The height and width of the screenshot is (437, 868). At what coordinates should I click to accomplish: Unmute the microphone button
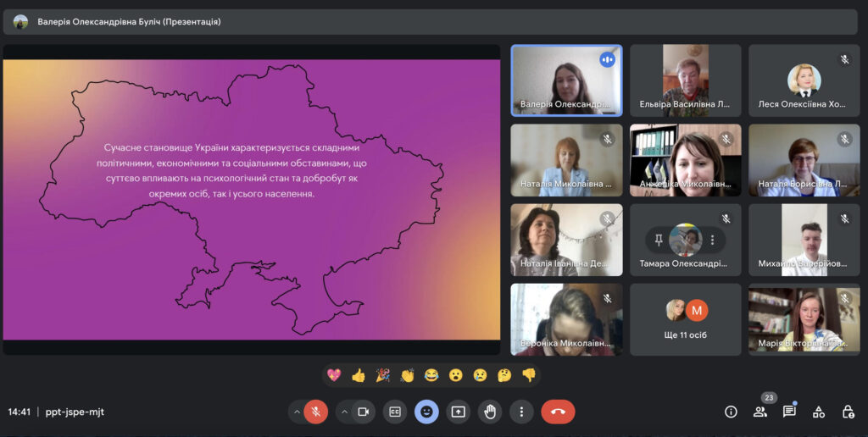(x=315, y=412)
